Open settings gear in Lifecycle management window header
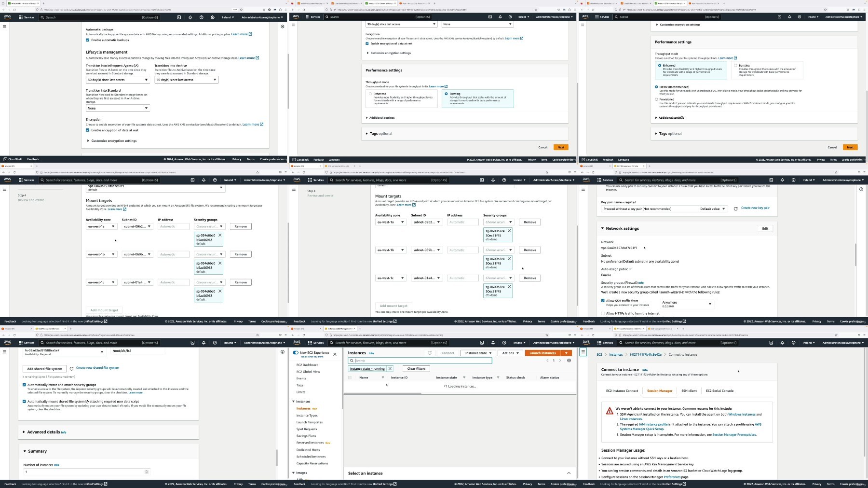868x488 pixels. click(213, 17)
